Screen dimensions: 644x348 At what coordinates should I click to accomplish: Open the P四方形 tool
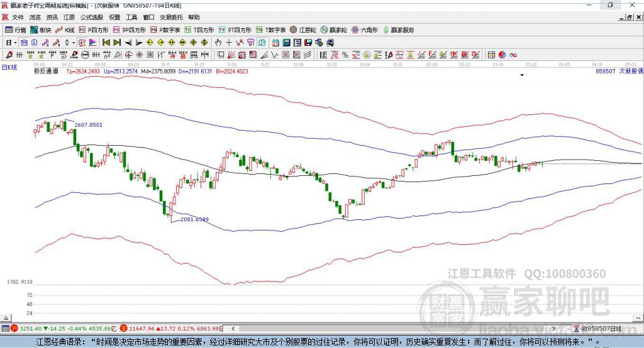point(94,30)
